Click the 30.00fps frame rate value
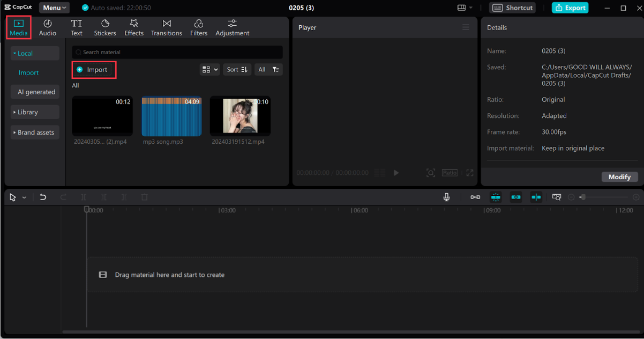This screenshot has width=644, height=339. click(x=554, y=132)
